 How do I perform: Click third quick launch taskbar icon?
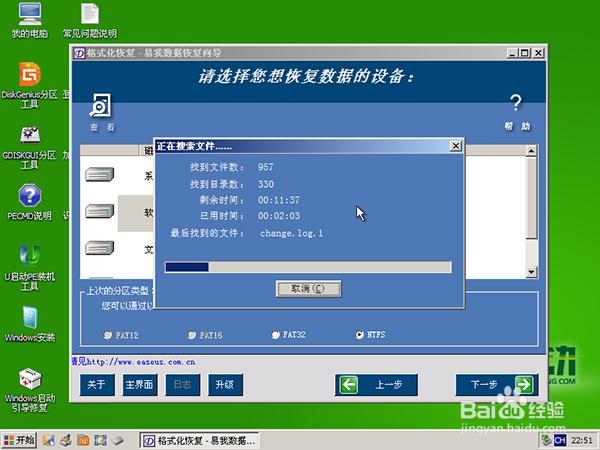[83, 440]
